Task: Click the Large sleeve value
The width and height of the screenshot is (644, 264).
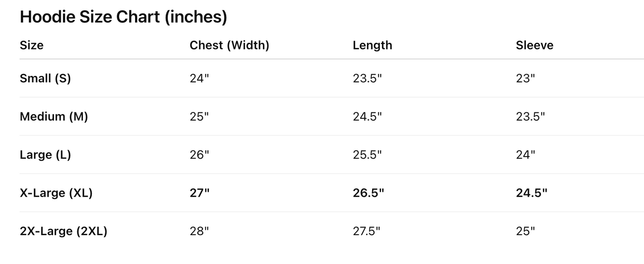Action: point(525,155)
